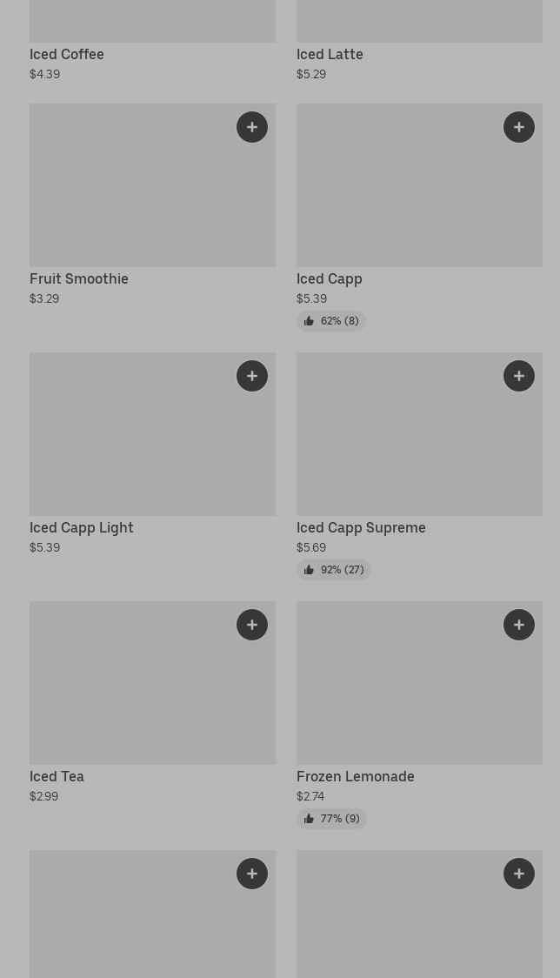Viewport: 560px width, 978px height.
Task: Tap the plus icon on Frozen Lemonade
Action: [519, 625]
